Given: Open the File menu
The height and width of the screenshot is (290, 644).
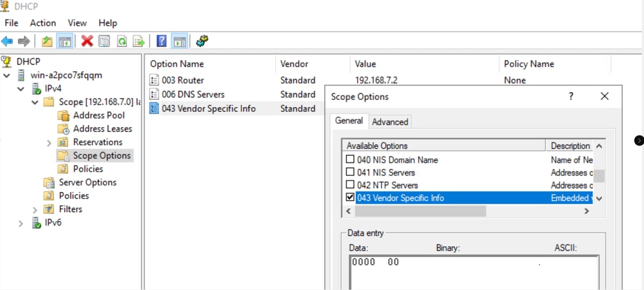Looking at the screenshot, I should (x=12, y=23).
